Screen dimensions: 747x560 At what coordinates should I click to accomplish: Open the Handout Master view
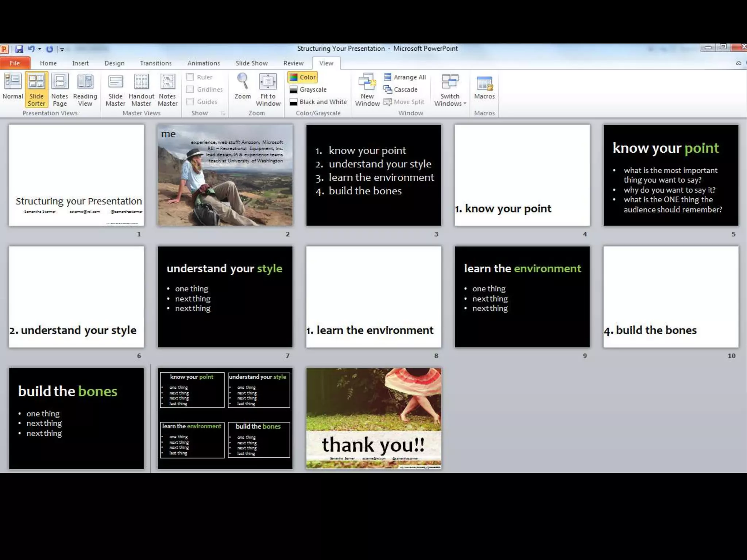pos(141,90)
